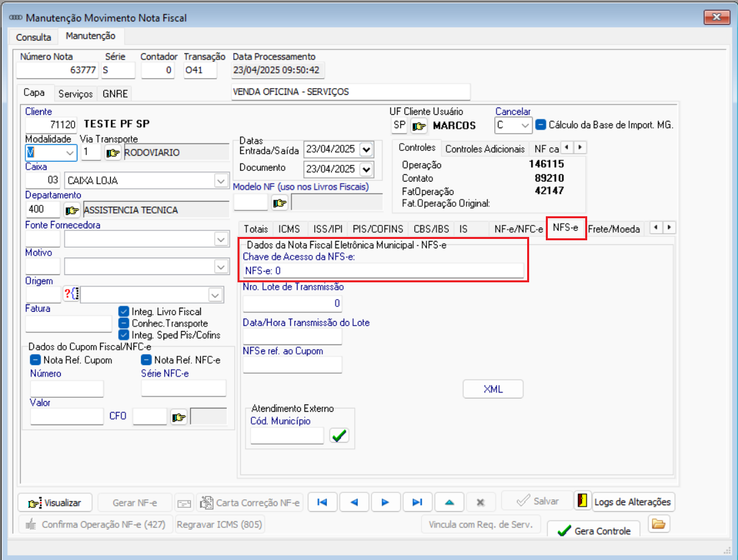The width and height of the screenshot is (738, 560).
Task: Open the CAIXA LOJA dropdown
Action: click(x=220, y=180)
